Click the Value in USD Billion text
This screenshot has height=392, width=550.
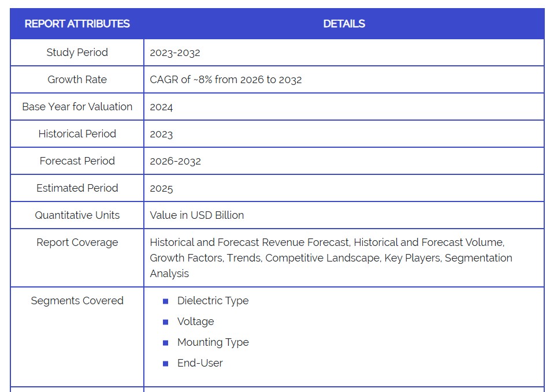(x=196, y=215)
